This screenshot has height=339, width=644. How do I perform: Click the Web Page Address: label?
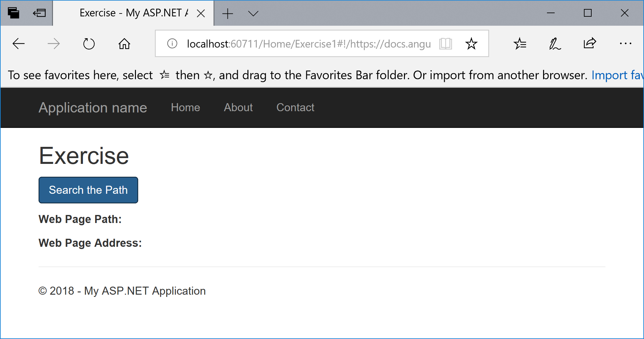coord(90,243)
